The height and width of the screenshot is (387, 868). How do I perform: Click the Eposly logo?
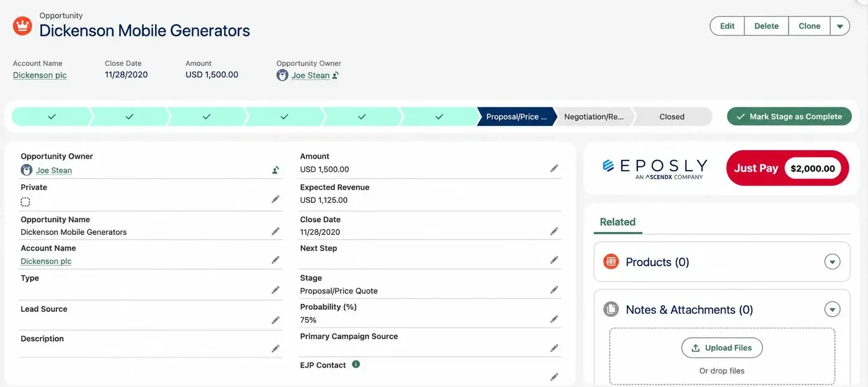tap(655, 168)
